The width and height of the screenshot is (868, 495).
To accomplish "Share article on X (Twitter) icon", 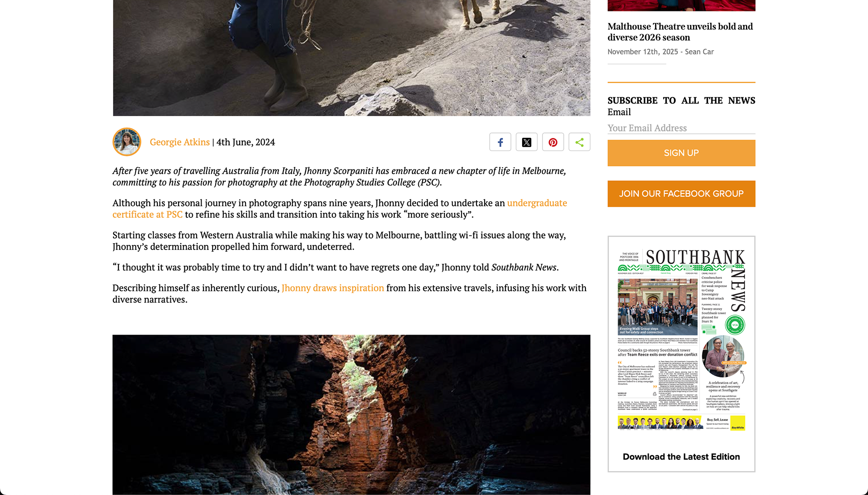I will point(527,142).
